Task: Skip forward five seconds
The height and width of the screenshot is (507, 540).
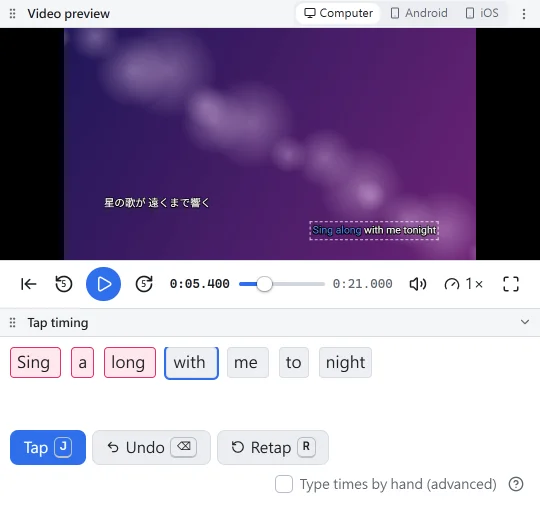Action: coord(144,284)
